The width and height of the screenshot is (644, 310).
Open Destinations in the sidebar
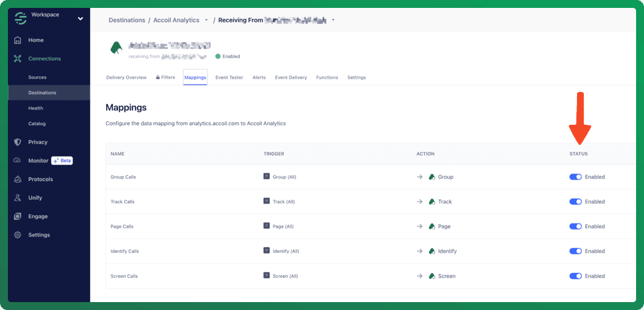click(x=49, y=93)
